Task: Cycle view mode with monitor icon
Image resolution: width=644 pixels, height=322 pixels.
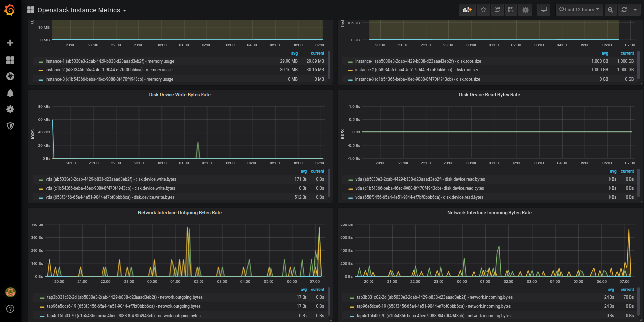Action: click(x=543, y=10)
